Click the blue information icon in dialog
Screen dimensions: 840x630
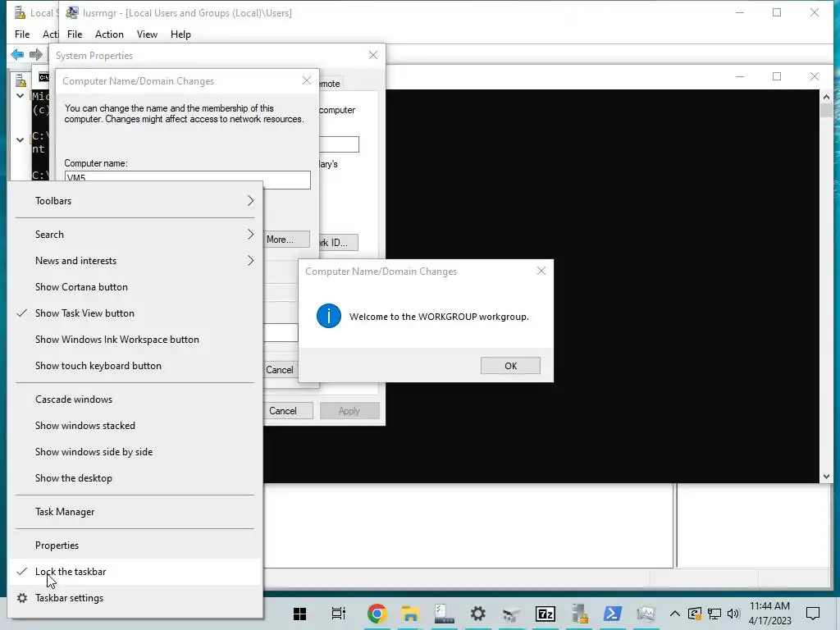(329, 316)
